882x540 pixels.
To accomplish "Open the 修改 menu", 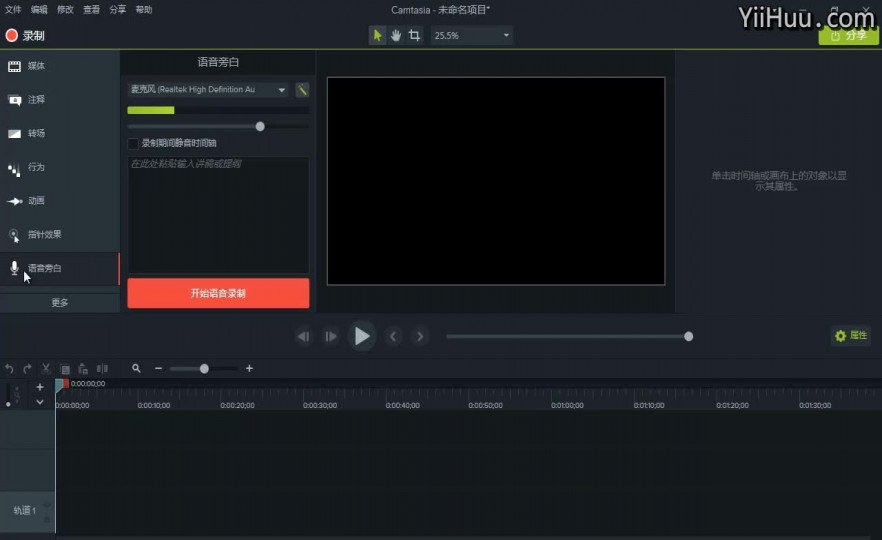I will pyautogui.click(x=65, y=10).
